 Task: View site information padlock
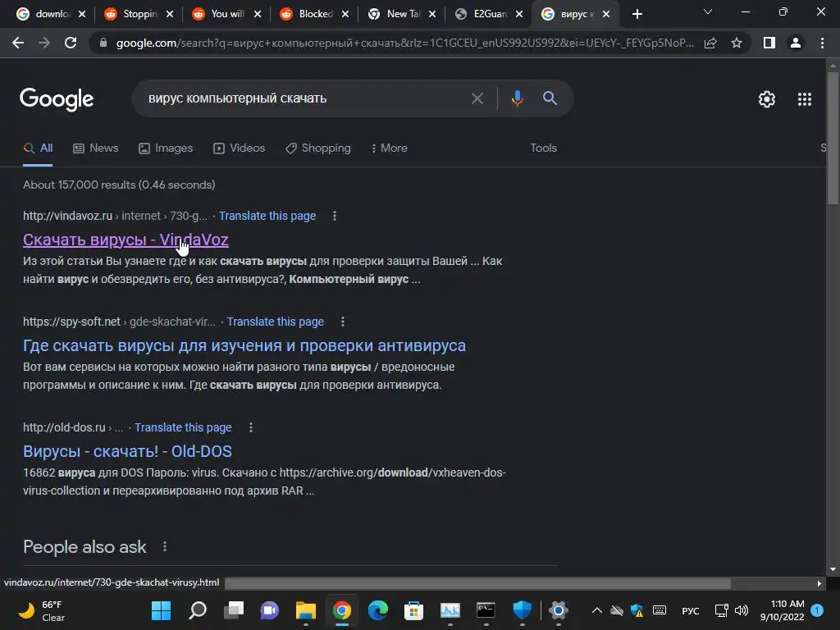click(103, 43)
